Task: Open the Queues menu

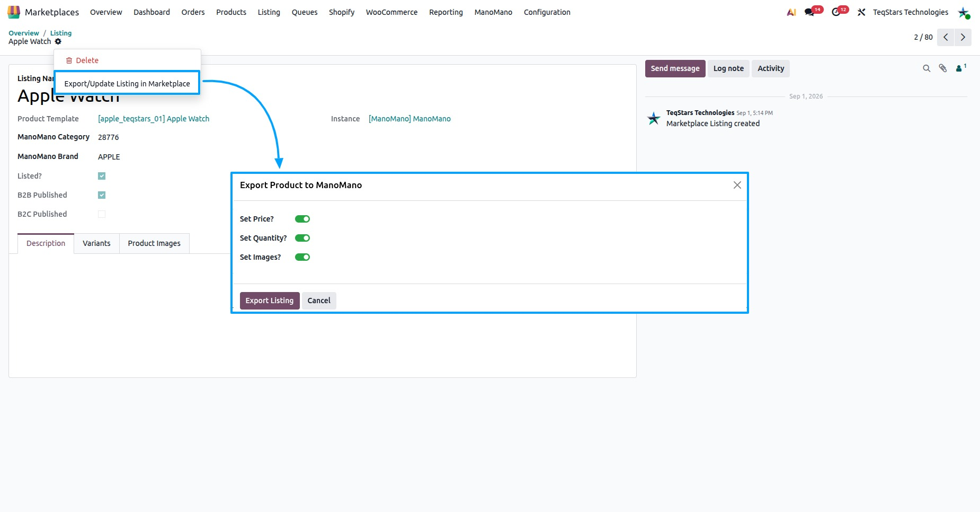Action: (305, 12)
